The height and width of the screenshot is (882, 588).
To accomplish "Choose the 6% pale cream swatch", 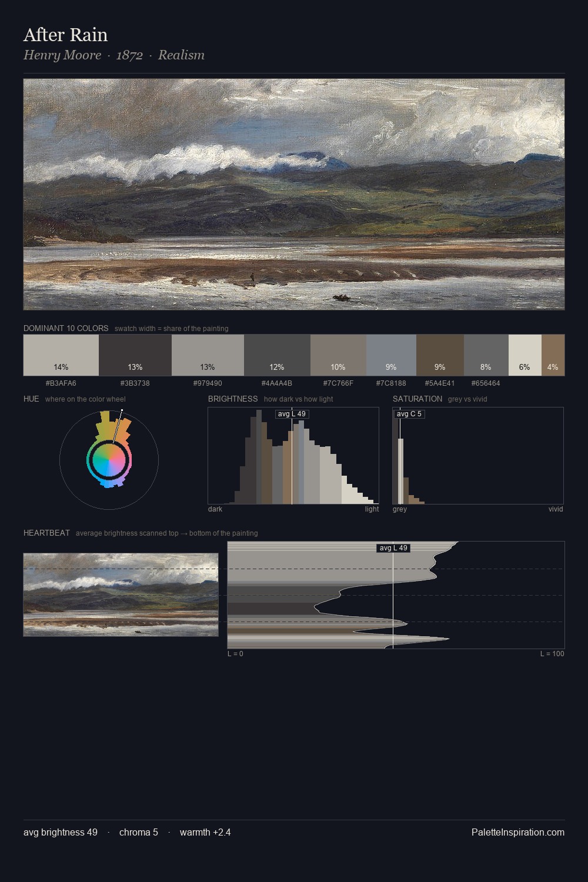I will (524, 355).
